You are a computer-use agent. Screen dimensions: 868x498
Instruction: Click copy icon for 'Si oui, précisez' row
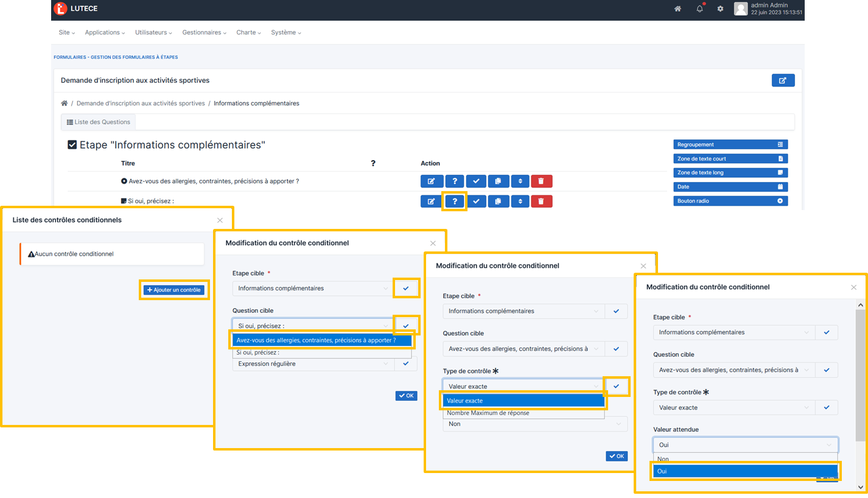click(x=497, y=202)
